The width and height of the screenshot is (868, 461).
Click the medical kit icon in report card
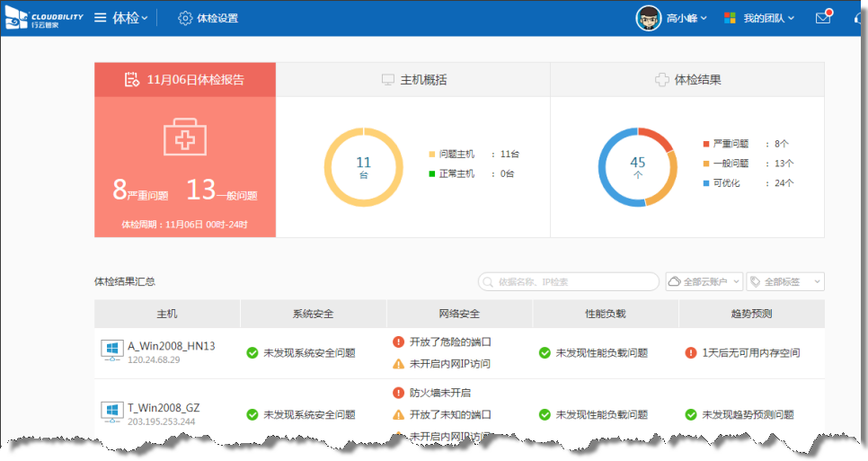[x=184, y=138]
